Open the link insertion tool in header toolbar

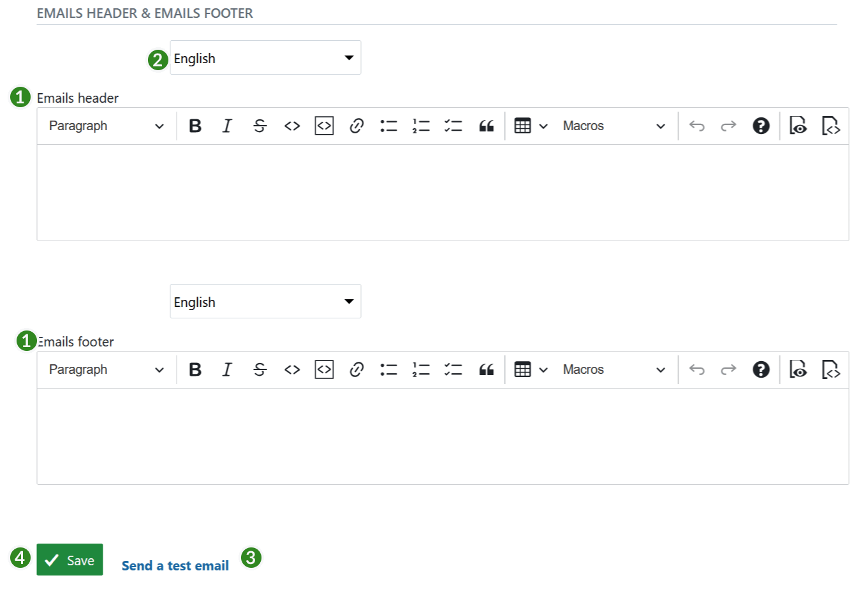pyautogui.click(x=356, y=126)
